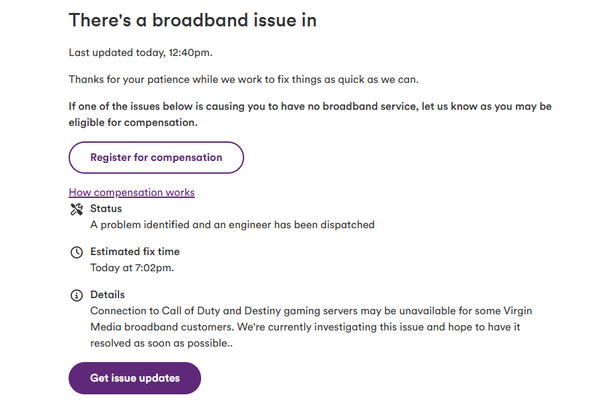Viewport: 600px width, 414px height.
Task: Click the info icon beside Details
Action: click(77, 295)
